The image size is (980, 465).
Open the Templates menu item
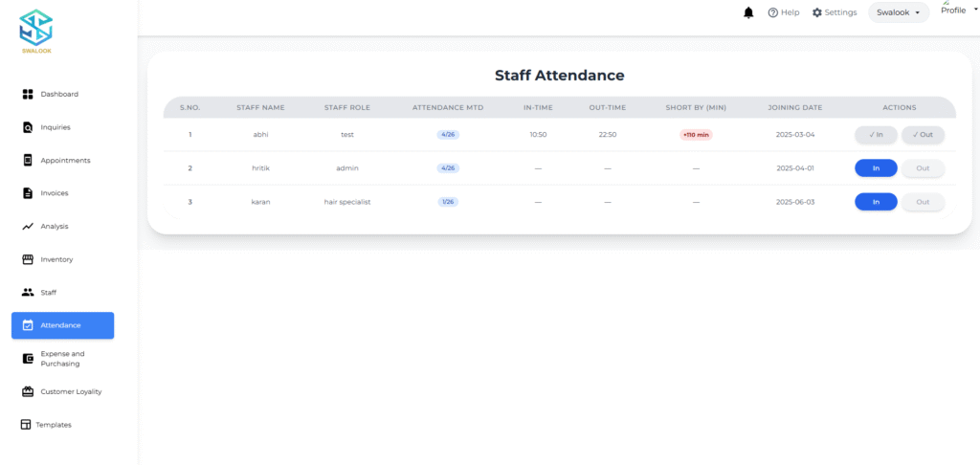coord(53,425)
